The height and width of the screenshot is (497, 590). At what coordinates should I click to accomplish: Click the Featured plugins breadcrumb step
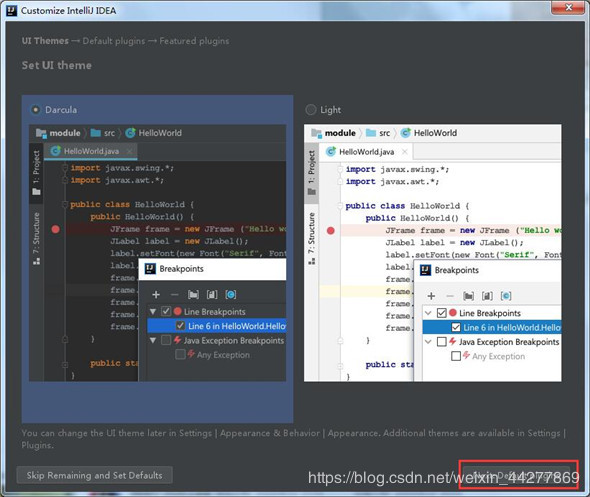click(194, 41)
